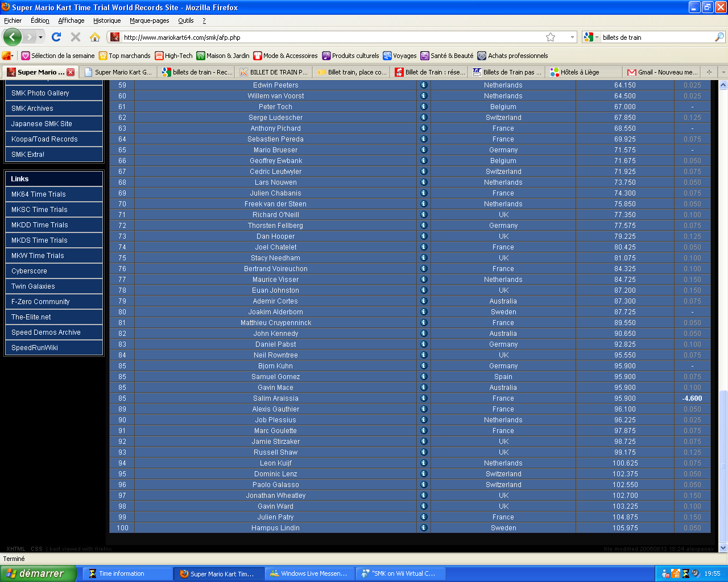Switch to Time information taskbar window
This screenshot has height=582, width=728.
pos(128,573)
